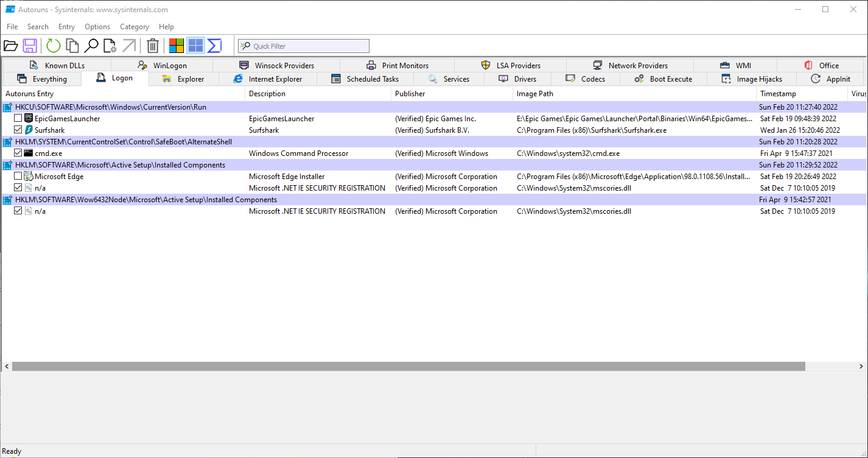Open the File menu
Screen dimensions: 868x458
[12, 27]
